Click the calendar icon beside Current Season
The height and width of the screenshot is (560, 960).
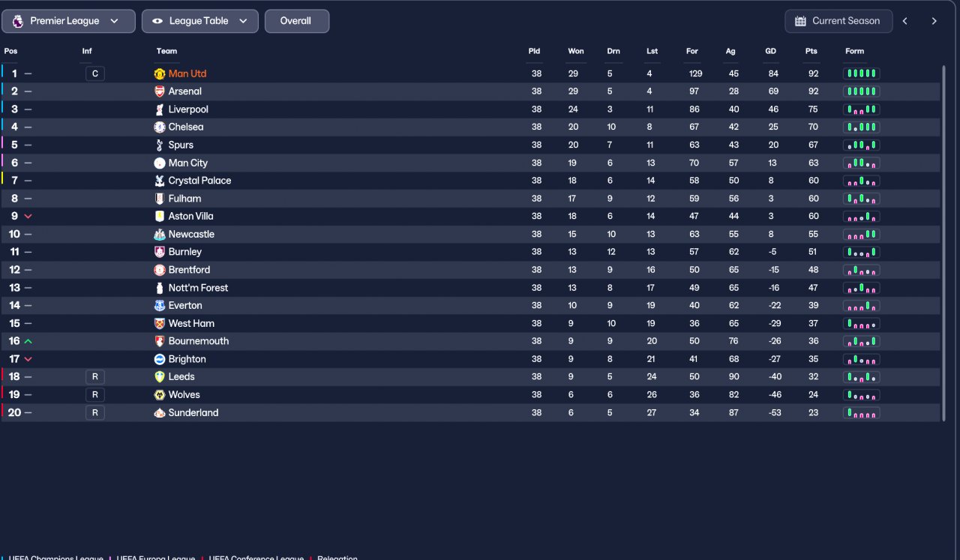click(x=800, y=21)
